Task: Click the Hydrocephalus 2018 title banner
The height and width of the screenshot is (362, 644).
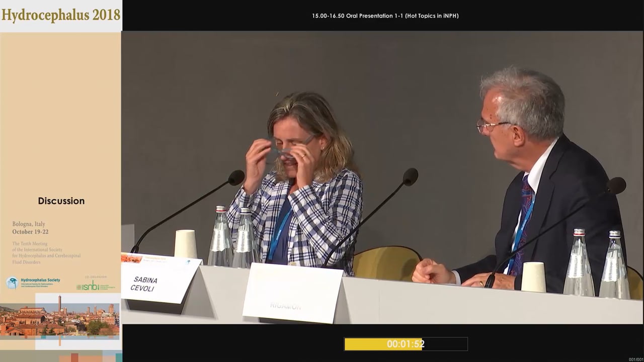Action: tap(61, 16)
